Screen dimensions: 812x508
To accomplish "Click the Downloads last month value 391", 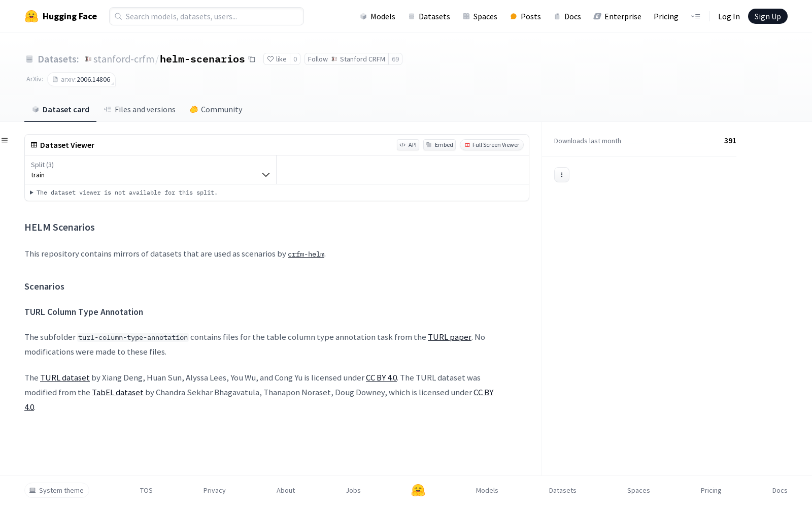I will 730,141.
